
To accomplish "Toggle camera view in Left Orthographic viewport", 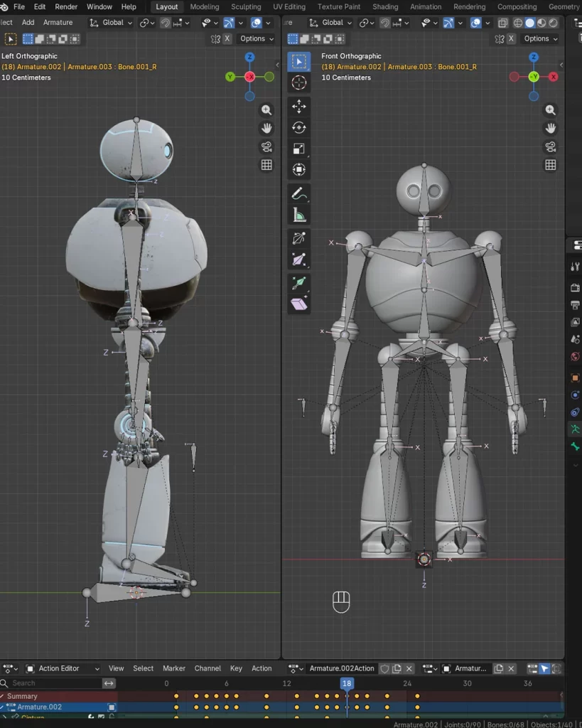I will pos(266,146).
